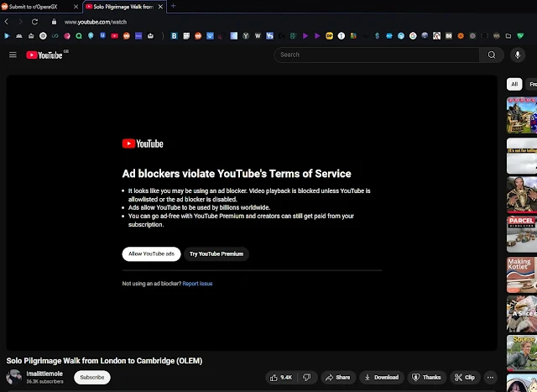This screenshot has width=537, height=392.
Task: Focus the YouTube Search input field
Action: click(377, 55)
